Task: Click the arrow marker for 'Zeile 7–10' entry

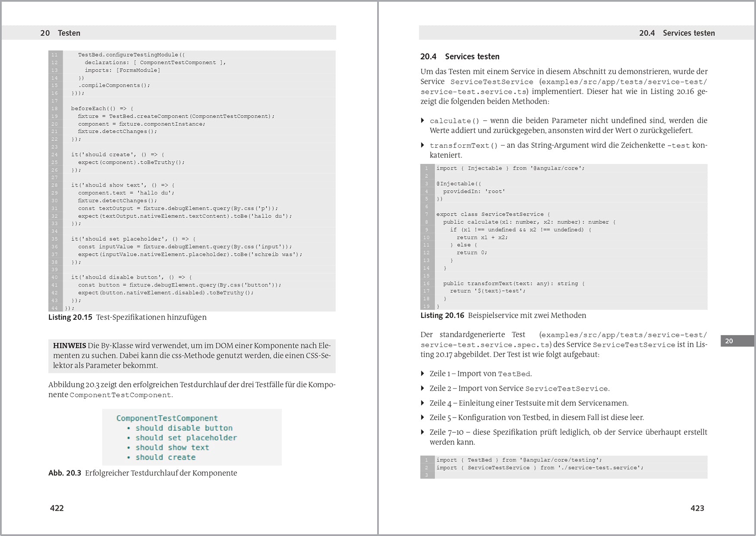Action: pyautogui.click(x=423, y=432)
